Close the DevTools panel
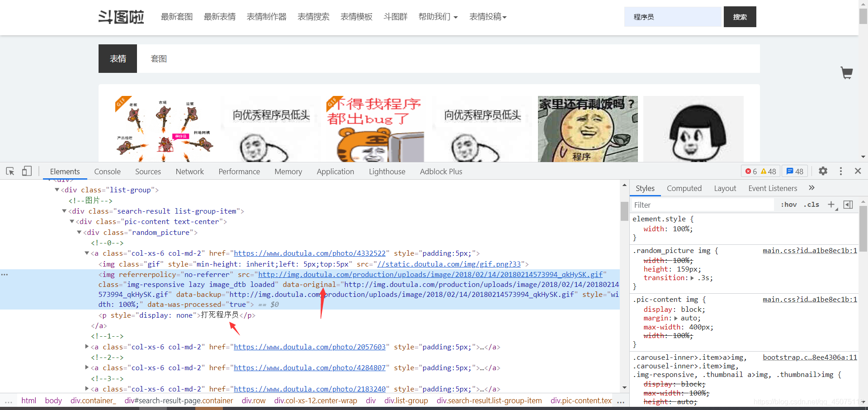The image size is (868, 410). [x=858, y=171]
